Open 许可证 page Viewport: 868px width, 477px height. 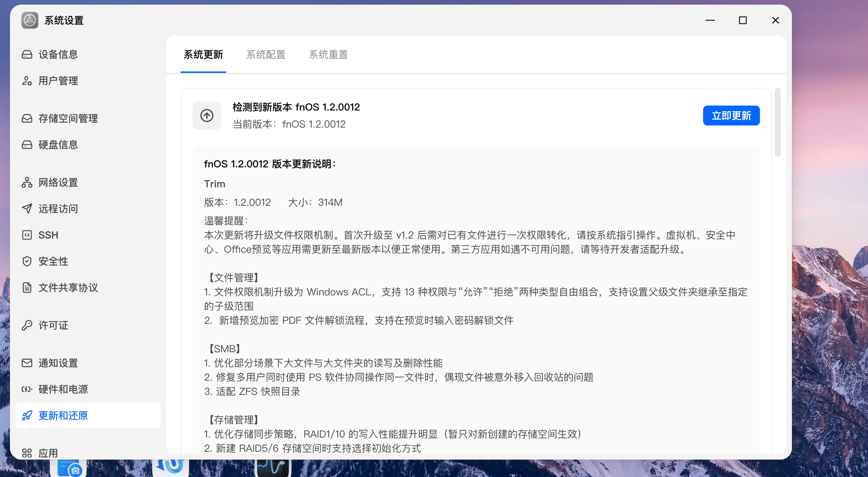click(x=88, y=325)
